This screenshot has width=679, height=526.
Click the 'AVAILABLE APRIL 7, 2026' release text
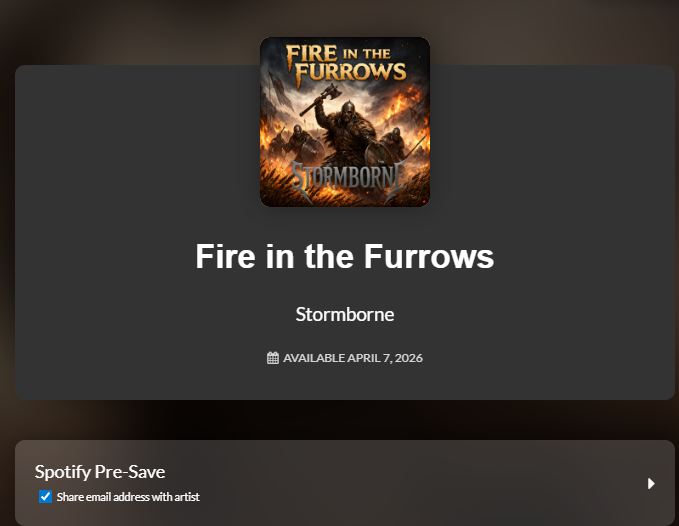353,358
